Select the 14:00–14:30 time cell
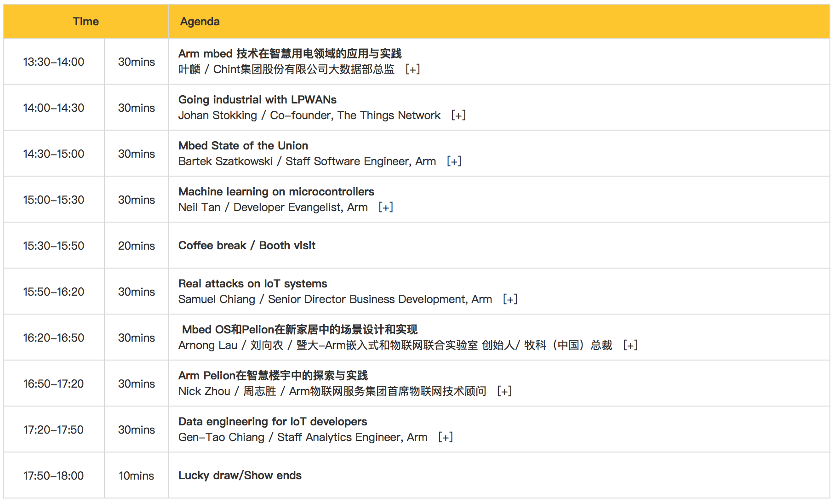This screenshot has width=835, height=504. coord(54,108)
